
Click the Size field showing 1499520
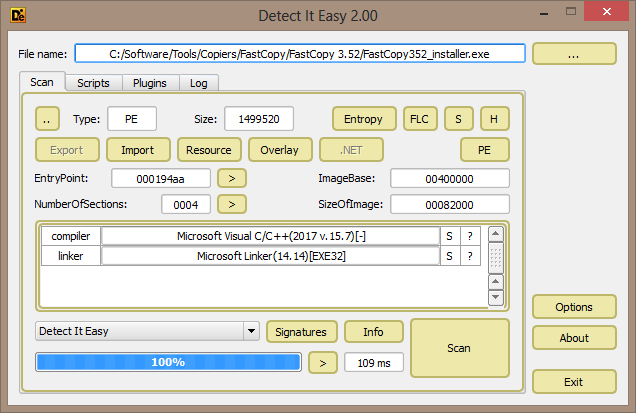click(x=259, y=119)
